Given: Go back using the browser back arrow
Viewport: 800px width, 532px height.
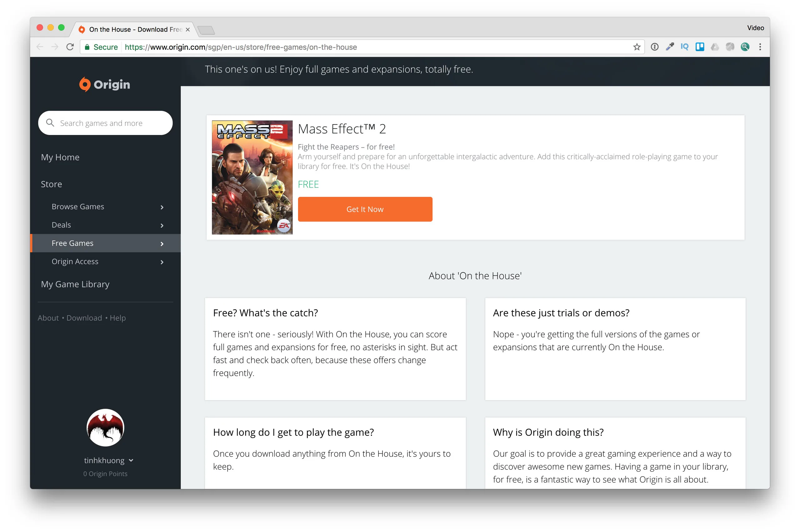Looking at the screenshot, I should (40, 47).
